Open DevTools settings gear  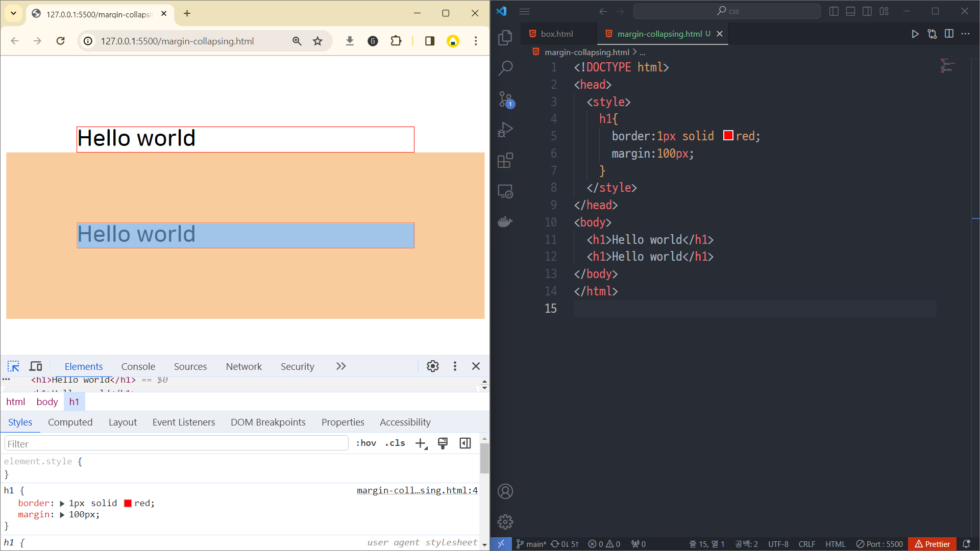[432, 366]
